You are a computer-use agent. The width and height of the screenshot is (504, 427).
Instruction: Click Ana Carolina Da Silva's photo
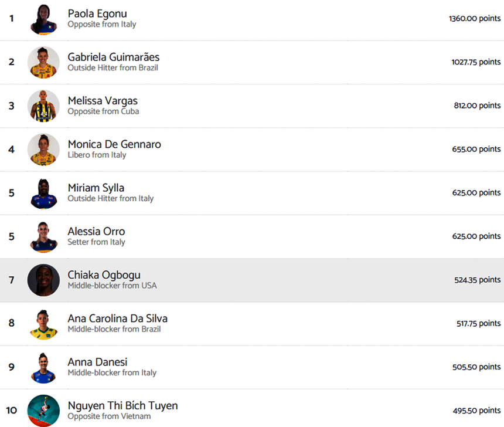pos(43,323)
